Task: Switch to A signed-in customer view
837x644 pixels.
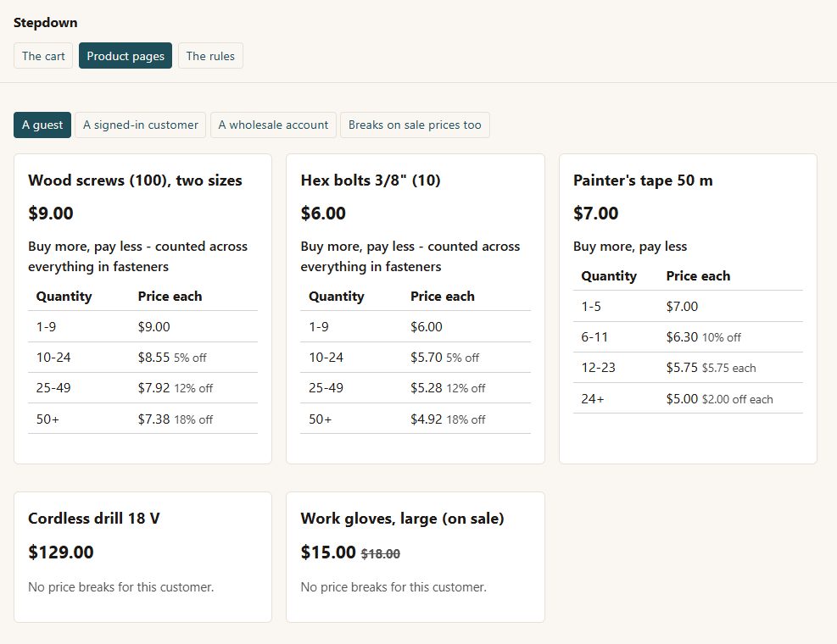Action: [x=141, y=125]
